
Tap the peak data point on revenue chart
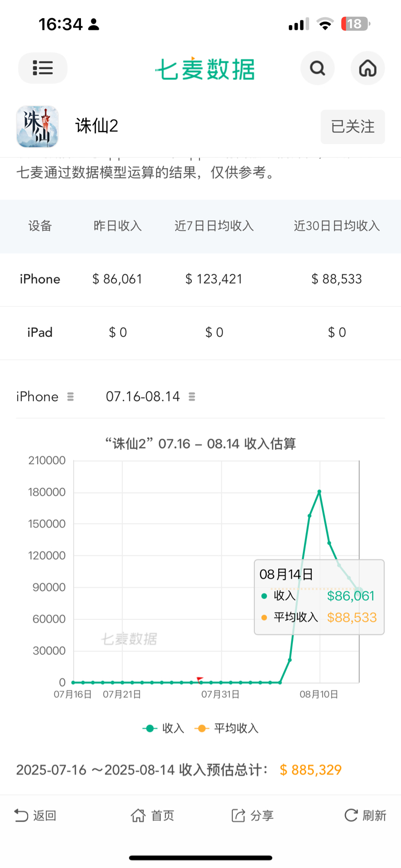coord(320,491)
